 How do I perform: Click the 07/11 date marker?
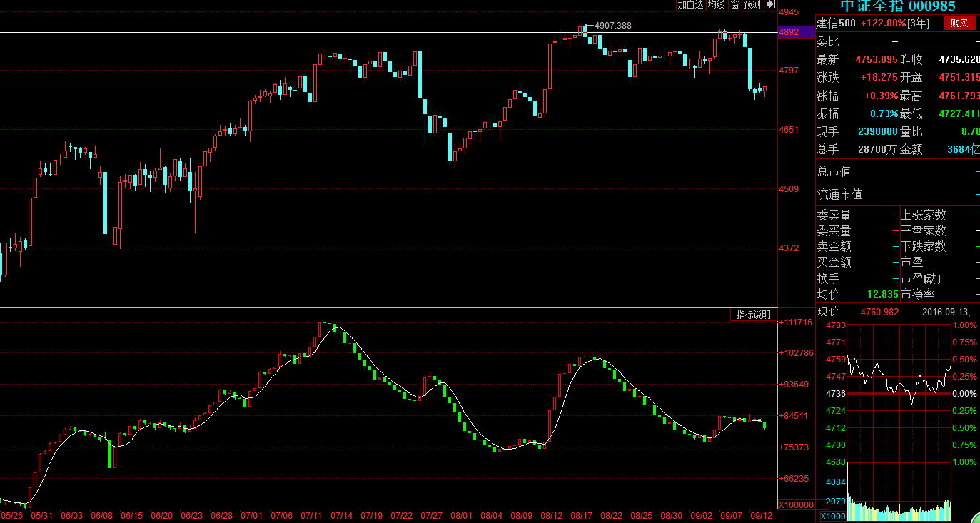[312, 515]
